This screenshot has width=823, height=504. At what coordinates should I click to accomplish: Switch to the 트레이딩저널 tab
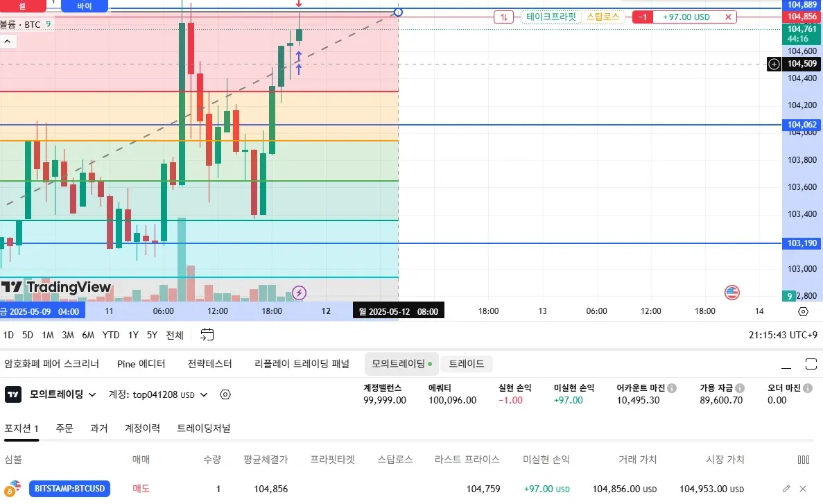[x=204, y=428]
